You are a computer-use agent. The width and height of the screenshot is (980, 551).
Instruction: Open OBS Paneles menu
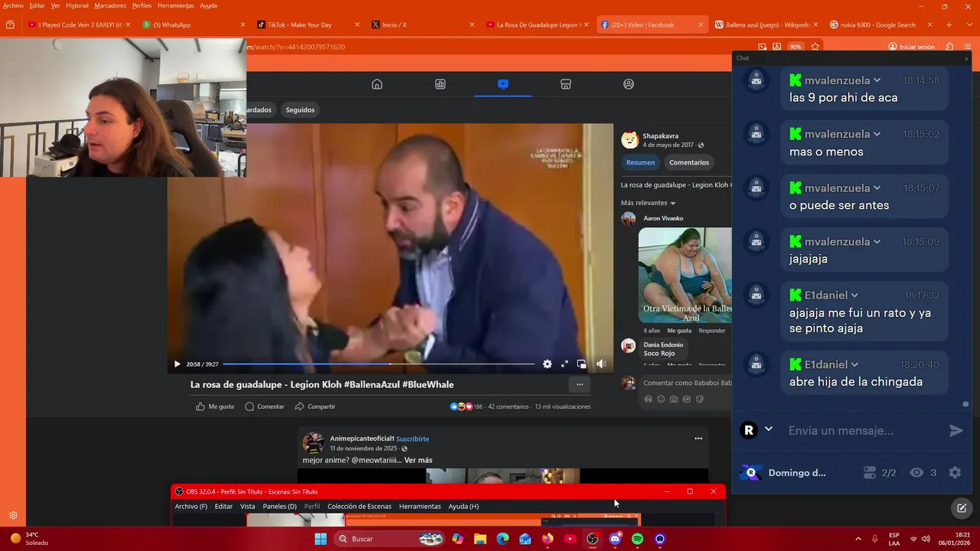click(279, 506)
